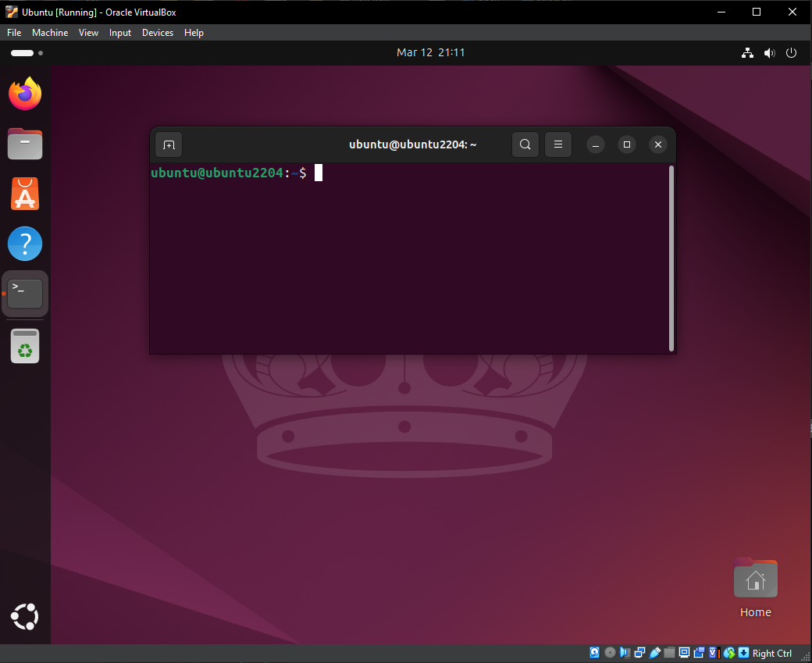Open the Devices menu
The height and width of the screenshot is (663, 812).
pyautogui.click(x=157, y=32)
